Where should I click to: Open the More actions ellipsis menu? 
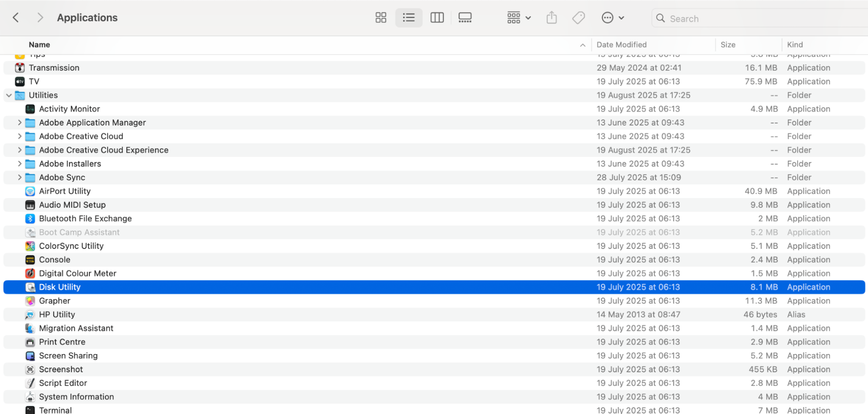[x=612, y=18]
